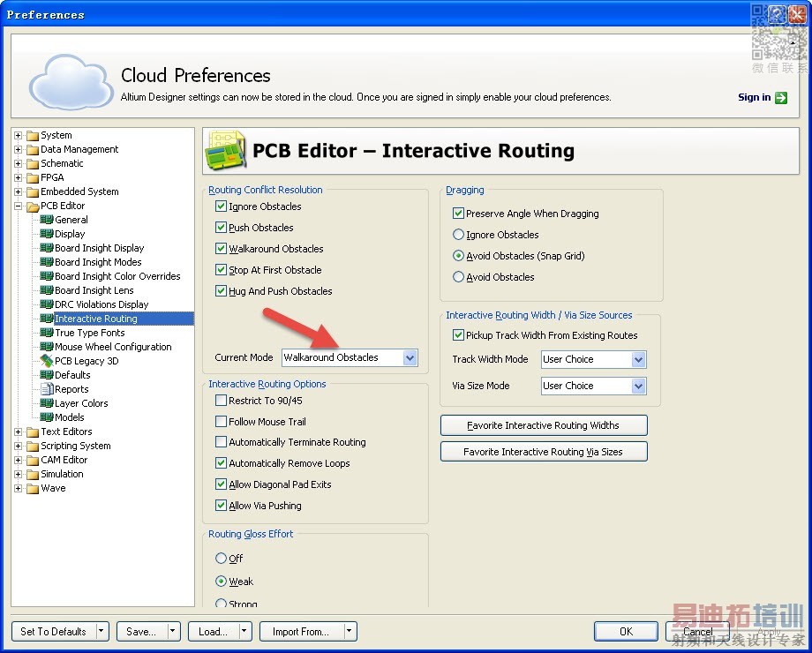Select Interactive Routing in the tree
Screen dimensions: 812x653
[96, 319]
